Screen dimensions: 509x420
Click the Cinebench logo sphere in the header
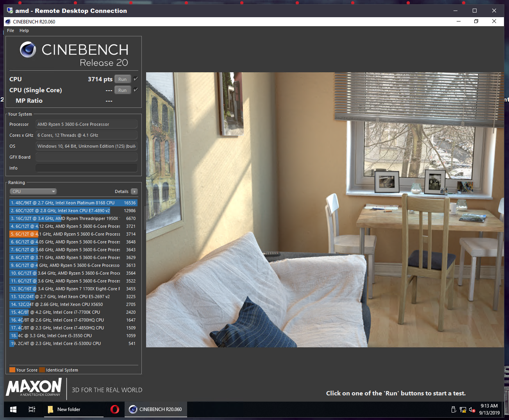coord(28,50)
